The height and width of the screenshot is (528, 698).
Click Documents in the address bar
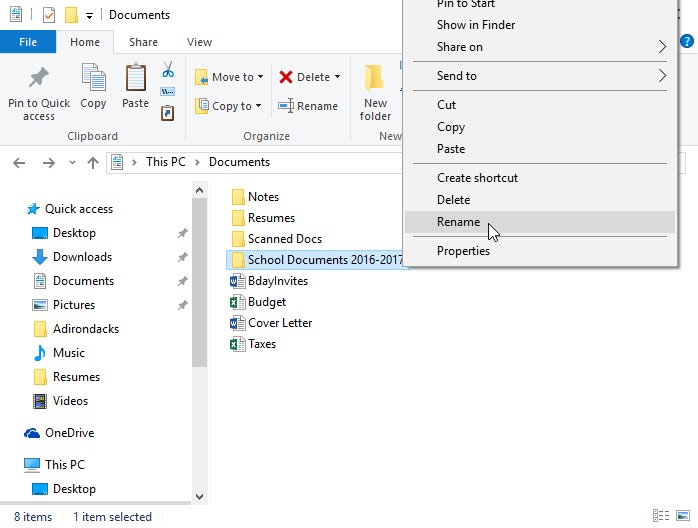coord(239,162)
